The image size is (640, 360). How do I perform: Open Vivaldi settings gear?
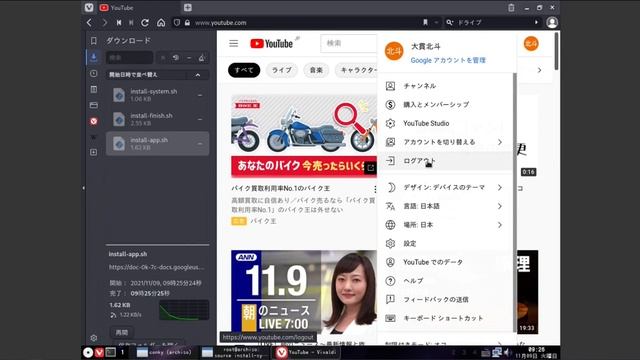tap(93, 338)
